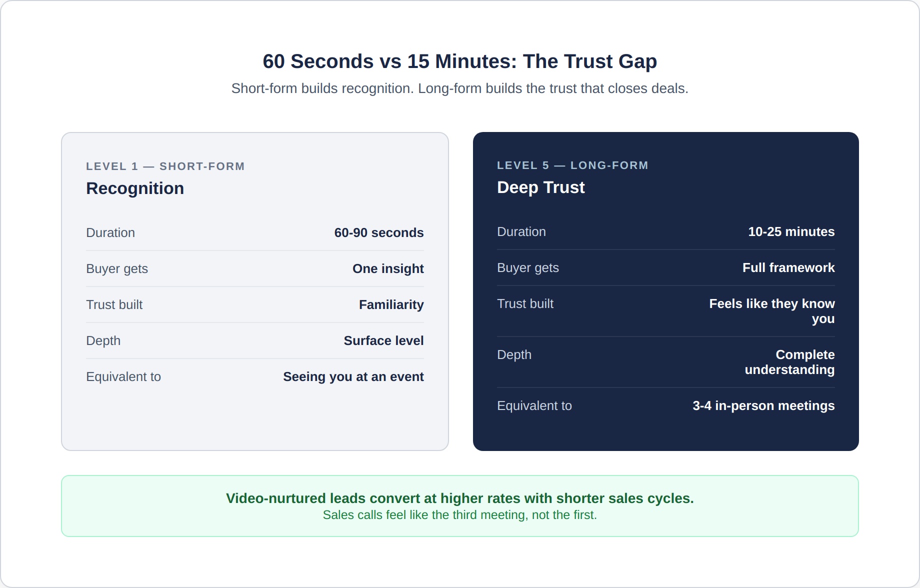Viewport: 920px width, 588px height.
Task: Click the '10-25 minutes' duration value
Action: coord(791,232)
